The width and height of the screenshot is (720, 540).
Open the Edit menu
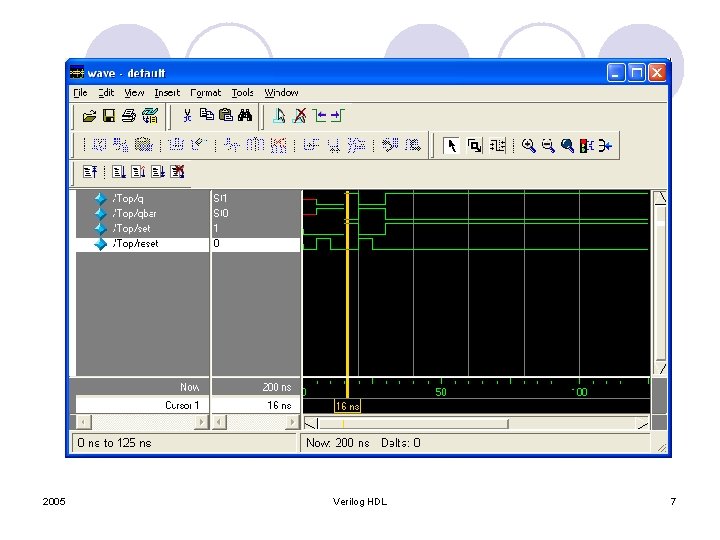106,93
